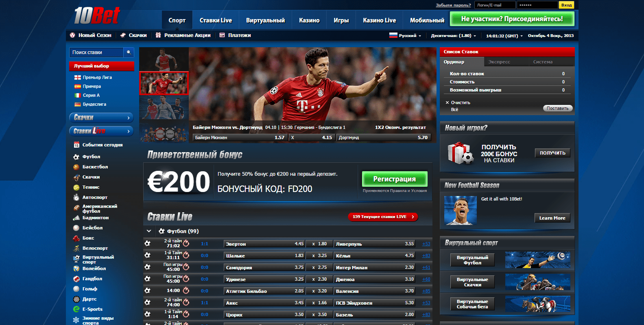Screen dimensions: 644x325
Task: Open 159 Текущие ставки LIVE button
Action: click(x=383, y=217)
